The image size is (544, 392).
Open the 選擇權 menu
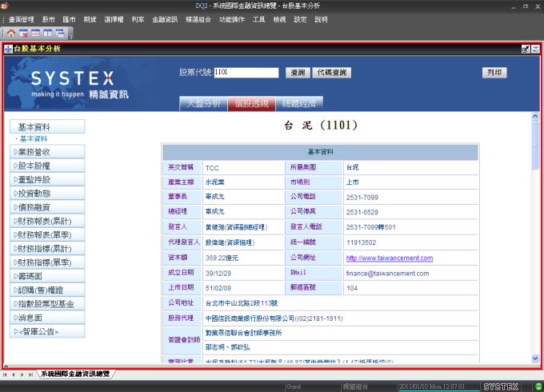pos(114,20)
